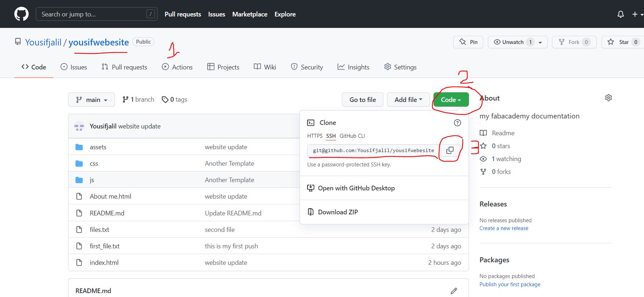Fork the repository

point(574,42)
